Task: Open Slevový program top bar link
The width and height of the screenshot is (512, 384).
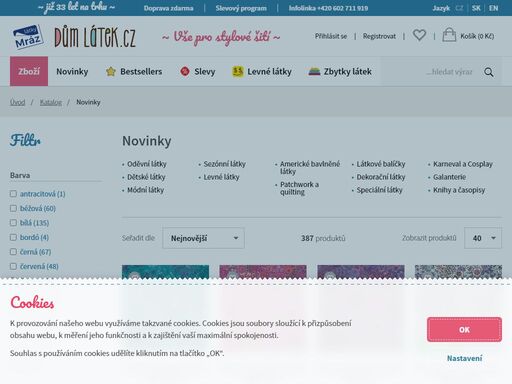Action: point(241,8)
